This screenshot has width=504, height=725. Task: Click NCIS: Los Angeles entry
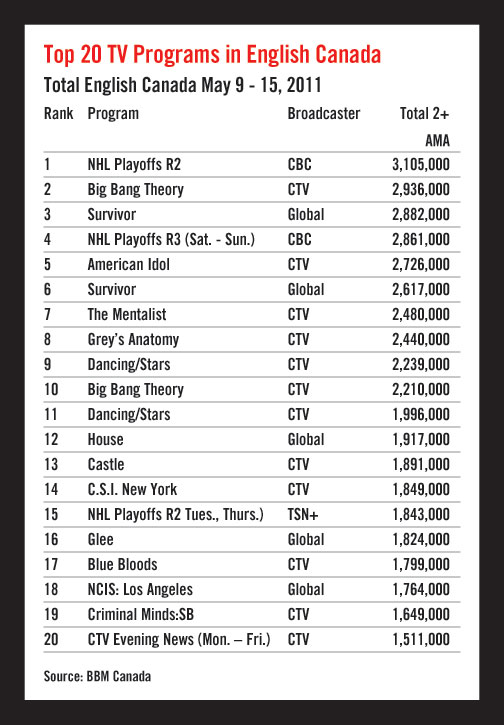pos(140,590)
